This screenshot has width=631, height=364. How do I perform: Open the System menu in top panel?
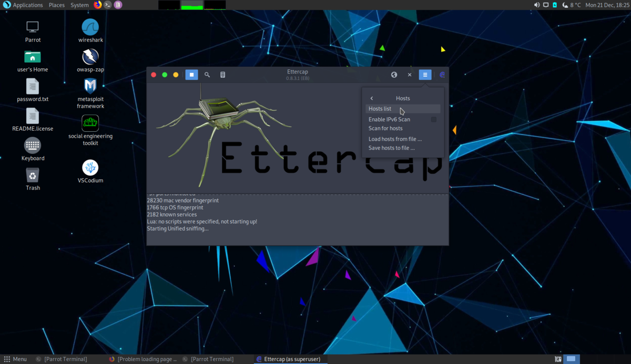pos(80,5)
